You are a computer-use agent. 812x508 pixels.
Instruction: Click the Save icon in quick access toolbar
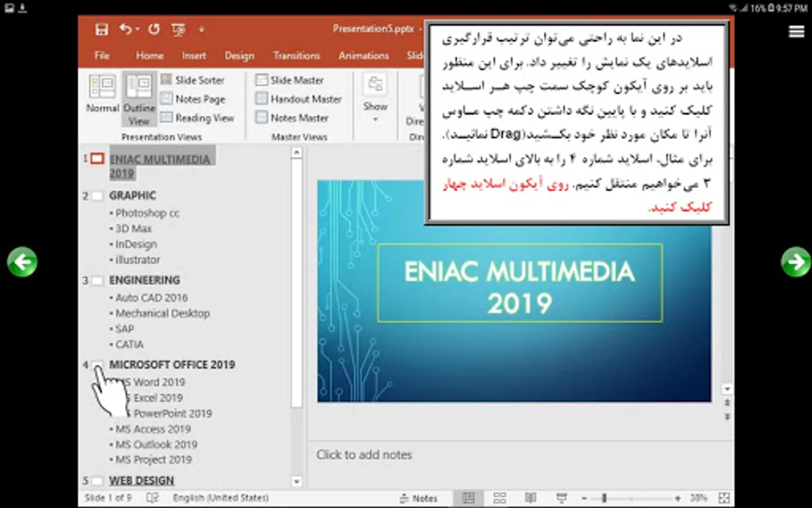[x=101, y=29]
